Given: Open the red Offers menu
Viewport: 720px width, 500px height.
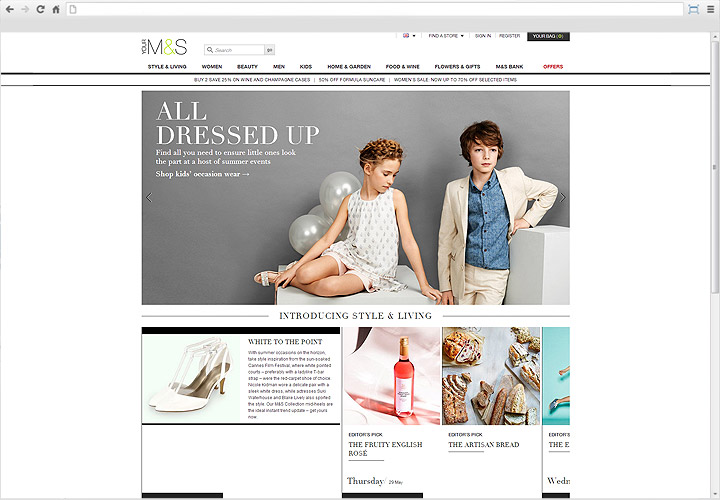Looking at the screenshot, I should [x=553, y=67].
